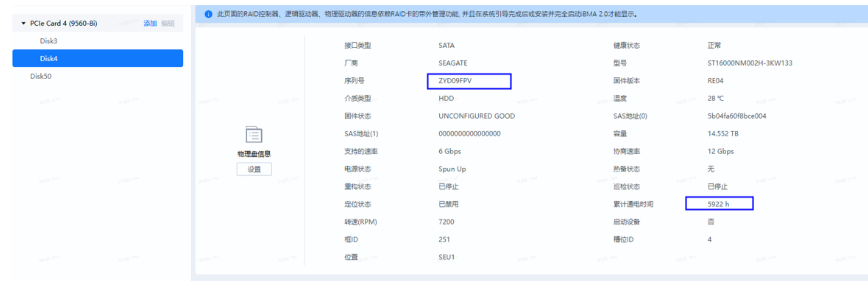The width and height of the screenshot is (868, 281).
Task: Select the highlighted Disk4 entry
Action: click(x=49, y=59)
